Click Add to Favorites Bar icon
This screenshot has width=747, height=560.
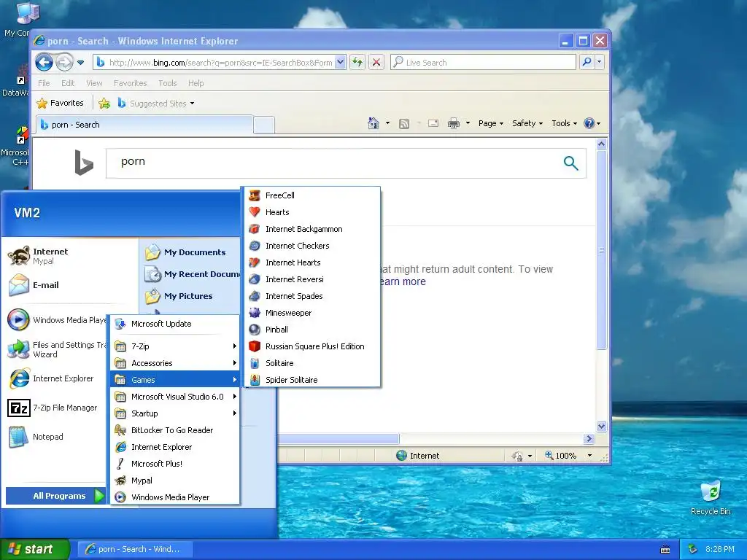[x=104, y=104]
